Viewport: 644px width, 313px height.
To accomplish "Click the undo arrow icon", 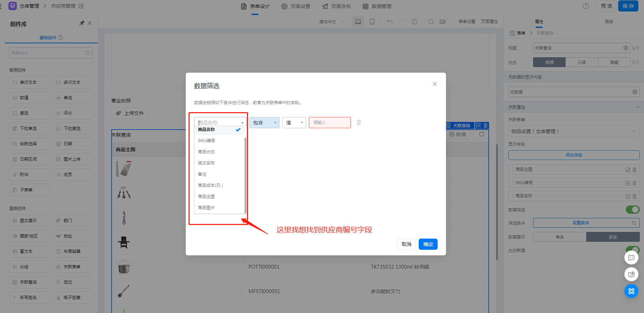I will point(390,22).
